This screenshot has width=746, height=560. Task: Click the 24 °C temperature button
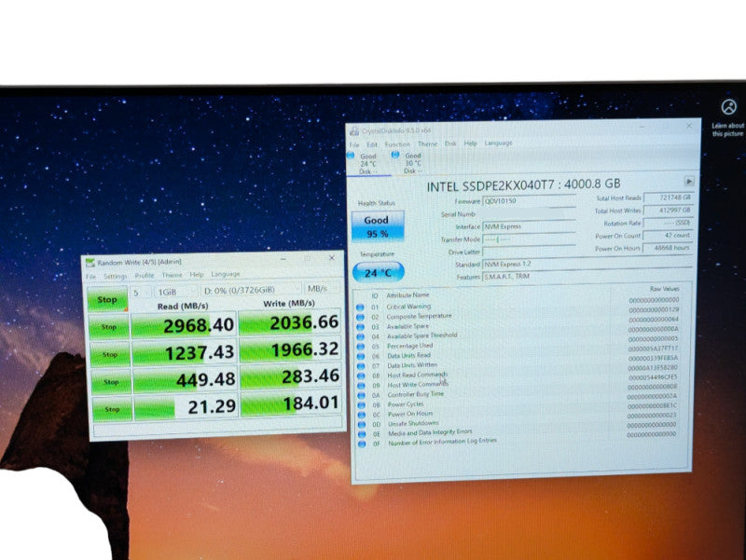pos(379,273)
